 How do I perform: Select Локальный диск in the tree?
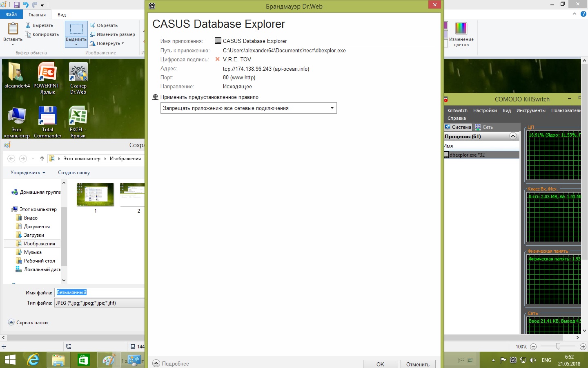point(38,269)
